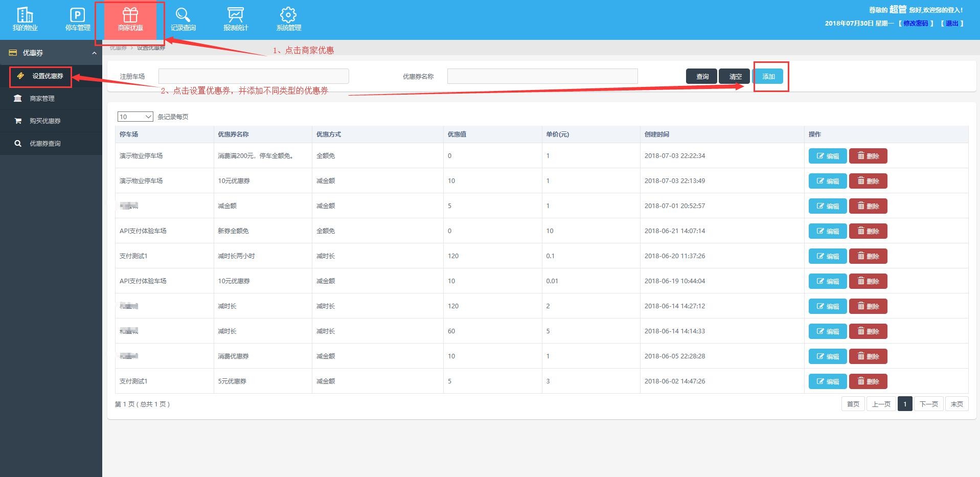Open 系统管理 gear icon
980x477 pixels.
point(288,19)
